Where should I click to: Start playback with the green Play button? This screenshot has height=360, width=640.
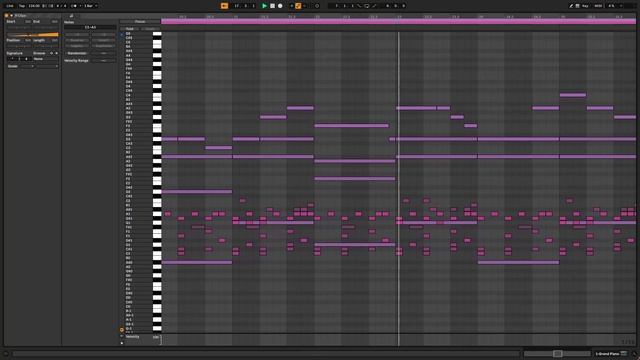(264, 6)
